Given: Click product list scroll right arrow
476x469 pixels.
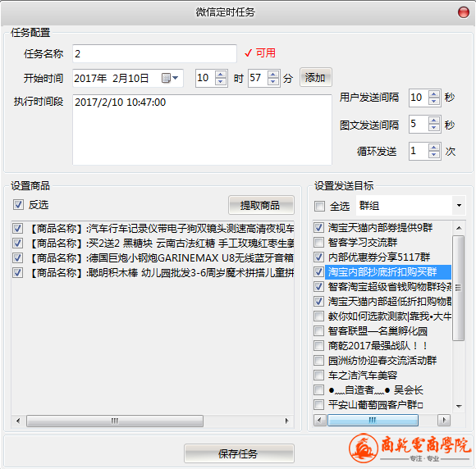Looking at the screenshot, I should tap(287, 421).
